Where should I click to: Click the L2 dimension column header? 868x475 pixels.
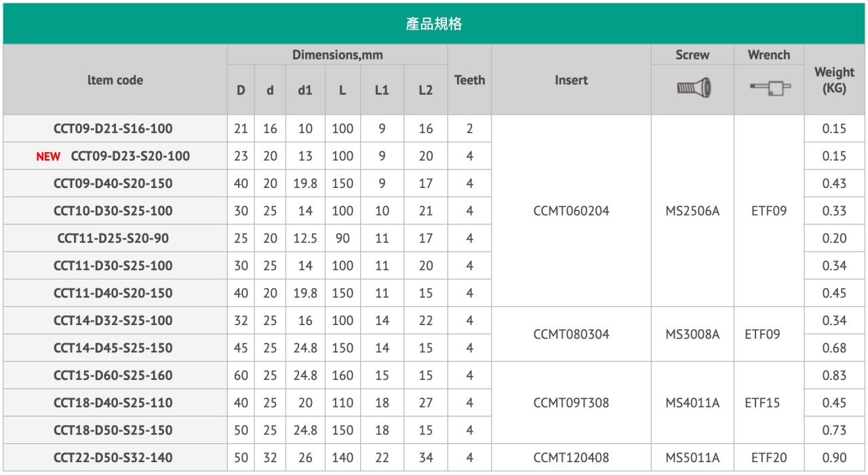[425, 90]
